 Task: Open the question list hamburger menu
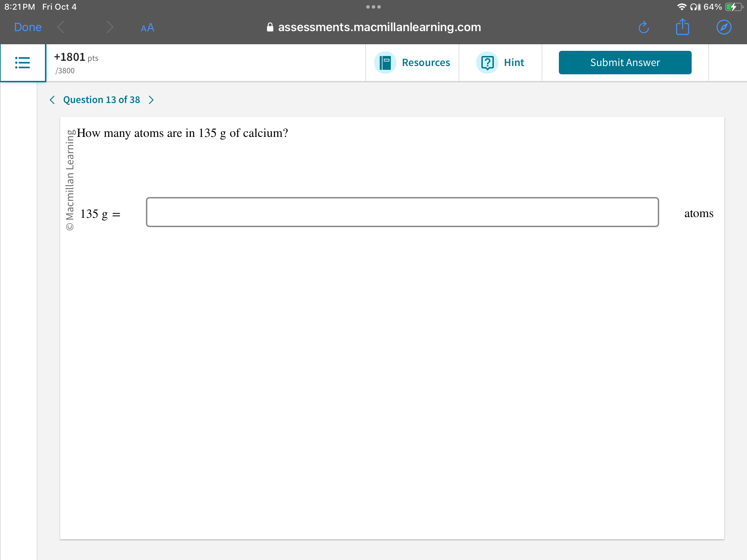point(22,63)
